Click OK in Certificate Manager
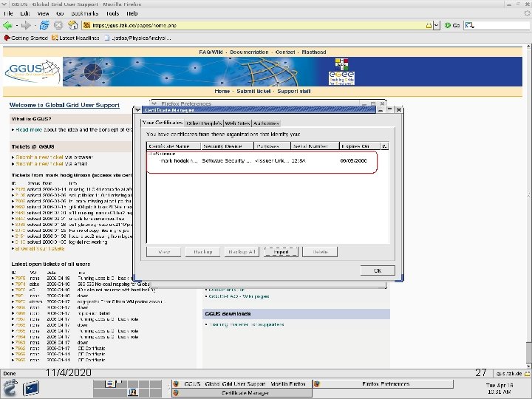 pos(378,270)
